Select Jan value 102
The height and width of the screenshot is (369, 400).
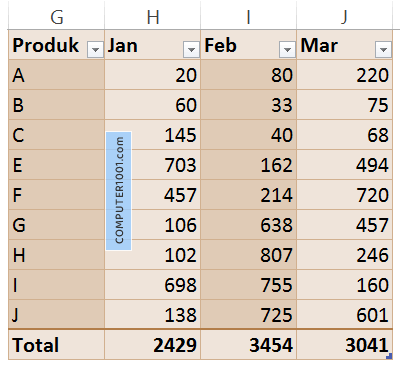pyautogui.click(x=153, y=255)
